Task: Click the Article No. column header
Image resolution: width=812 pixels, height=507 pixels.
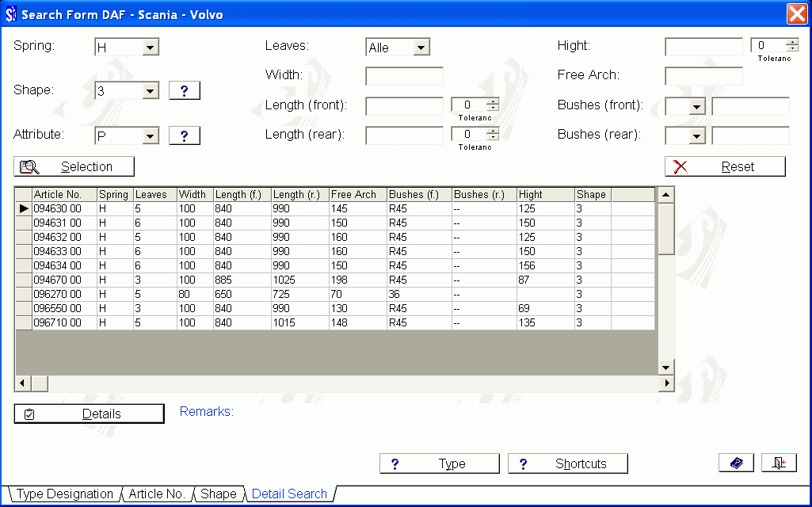Action: click(64, 195)
